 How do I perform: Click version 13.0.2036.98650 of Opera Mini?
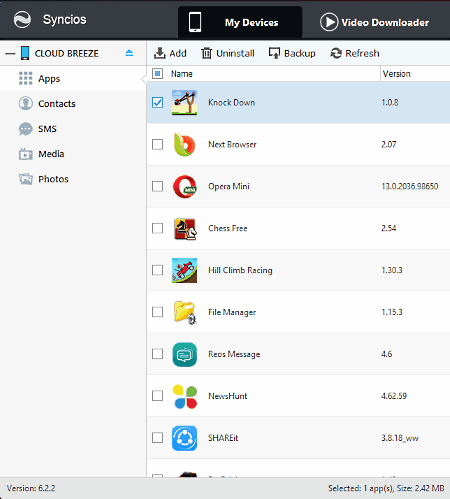point(410,186)
